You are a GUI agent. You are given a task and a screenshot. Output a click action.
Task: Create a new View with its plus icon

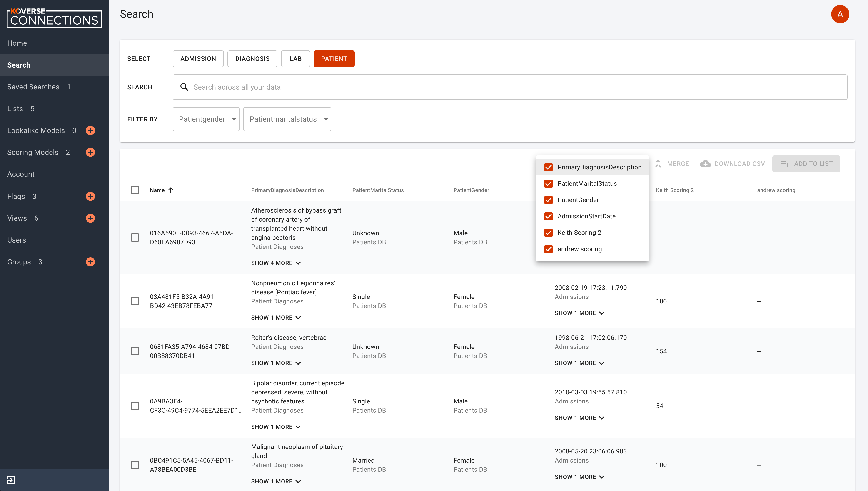(90, 218)
